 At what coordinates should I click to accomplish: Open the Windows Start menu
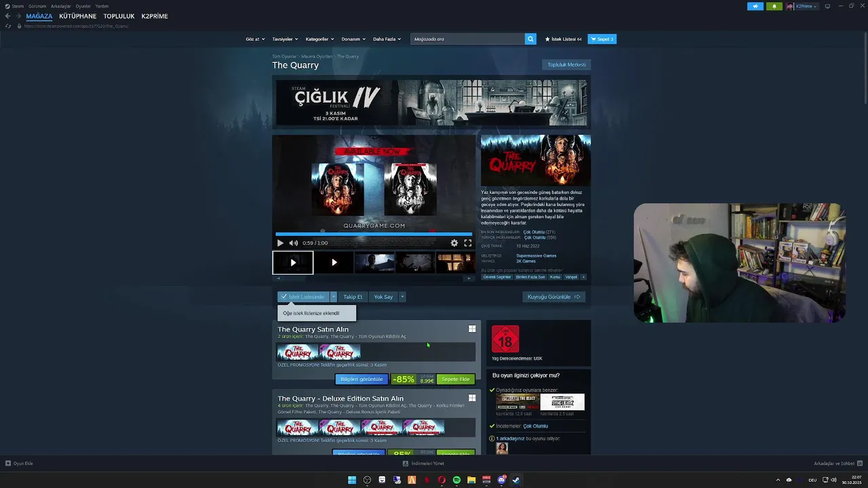pyautogui.click(x=352, y=480)
